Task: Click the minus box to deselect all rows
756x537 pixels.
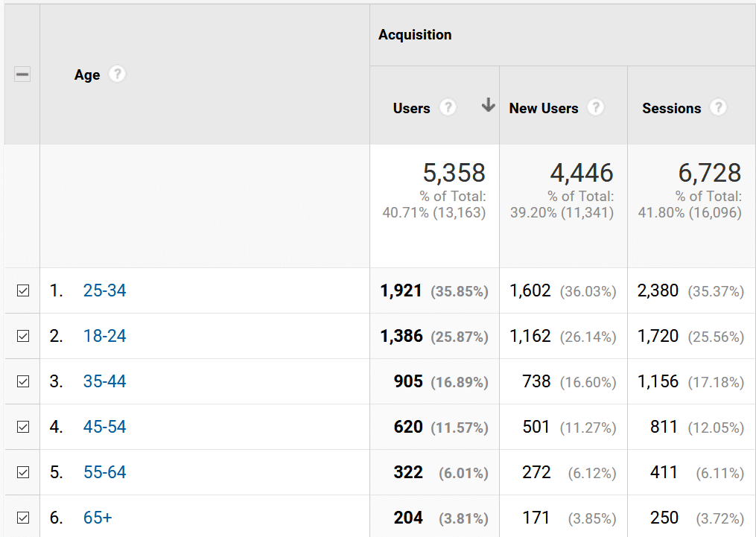Action: (22, 74)
